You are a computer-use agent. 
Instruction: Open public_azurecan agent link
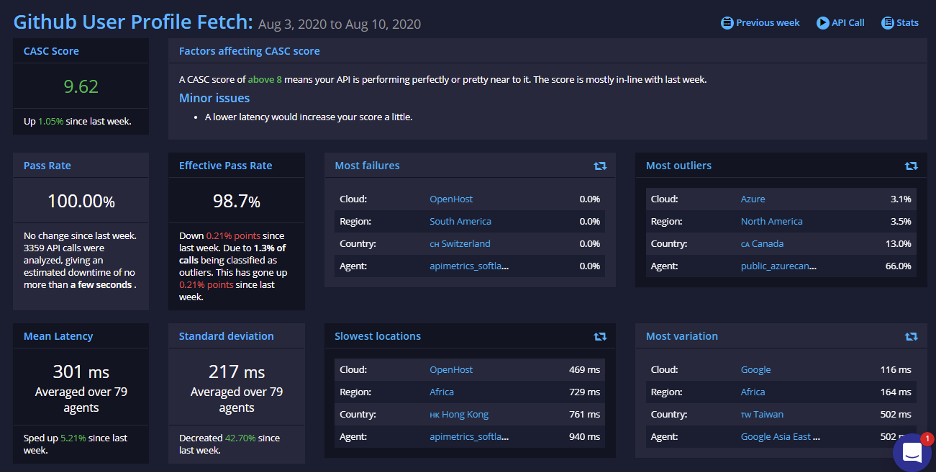[x=778, y=266]
